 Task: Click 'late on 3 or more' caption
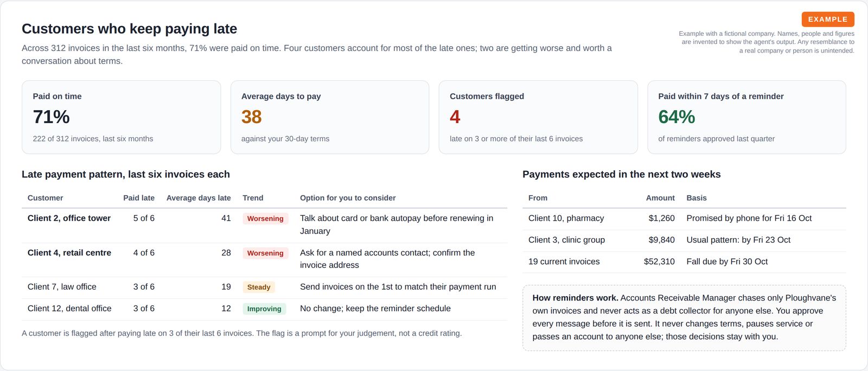tap(516, 139)
